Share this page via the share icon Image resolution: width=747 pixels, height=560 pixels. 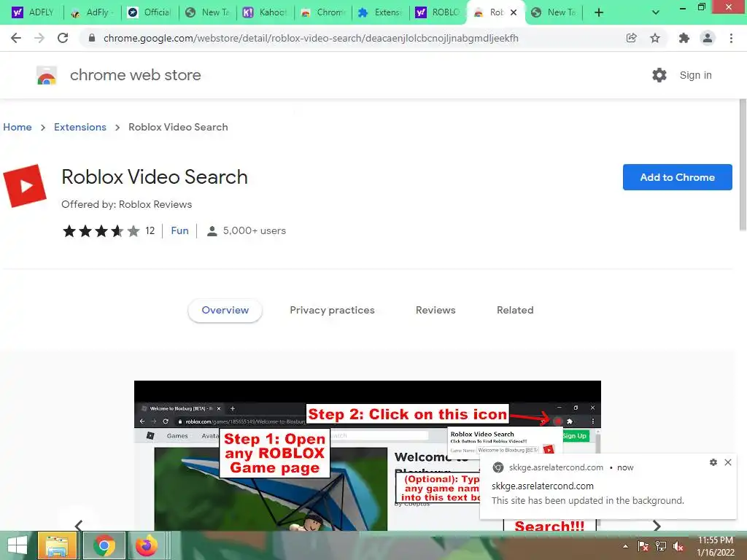coord(631,38)
